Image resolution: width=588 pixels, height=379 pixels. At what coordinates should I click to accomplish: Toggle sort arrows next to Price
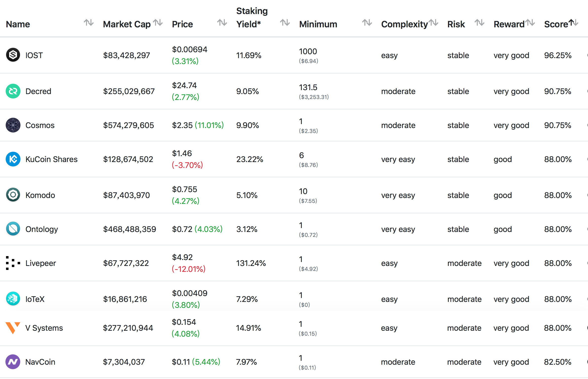pyautogui.click(x=222, y=23)
